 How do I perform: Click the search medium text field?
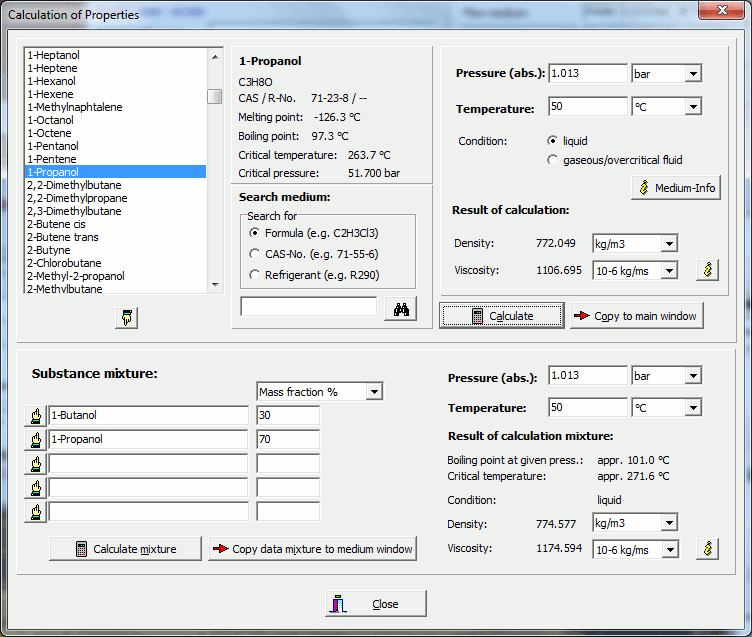[308, 307]
